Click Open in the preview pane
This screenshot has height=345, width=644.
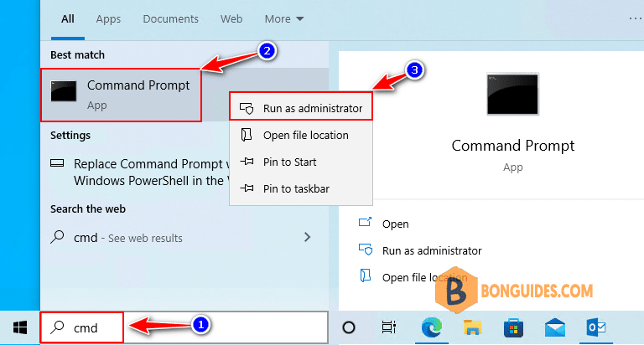click(x=395, y=224)
